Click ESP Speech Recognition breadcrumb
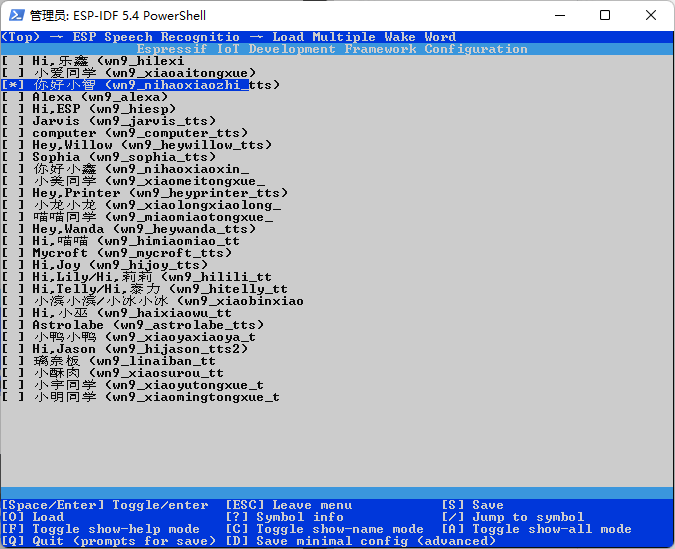 click(x=156, y=37)
